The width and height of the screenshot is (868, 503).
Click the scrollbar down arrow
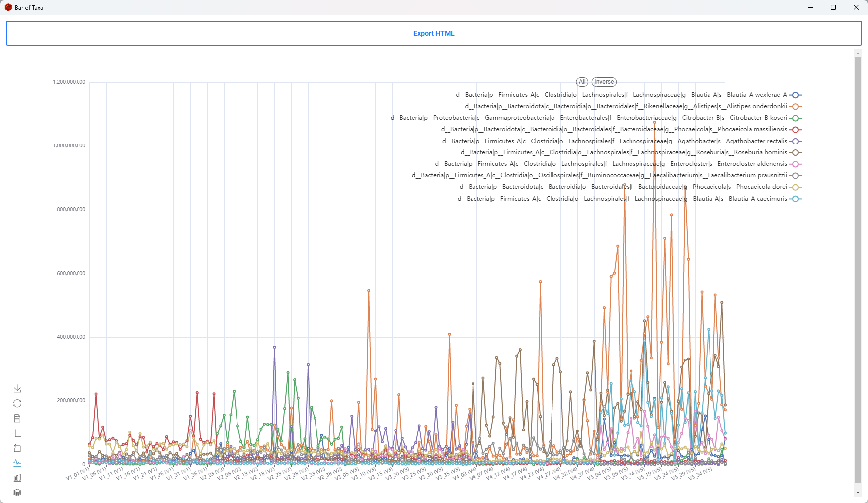858,493
